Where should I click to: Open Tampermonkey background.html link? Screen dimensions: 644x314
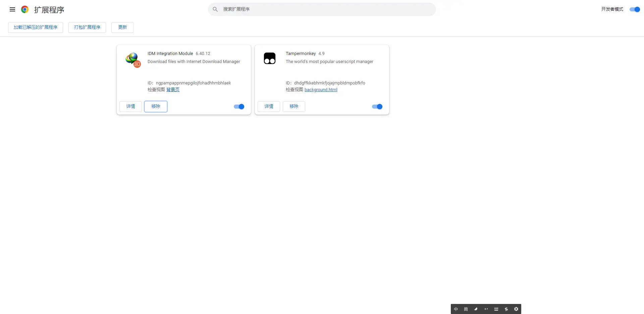(x=321, y=90)
